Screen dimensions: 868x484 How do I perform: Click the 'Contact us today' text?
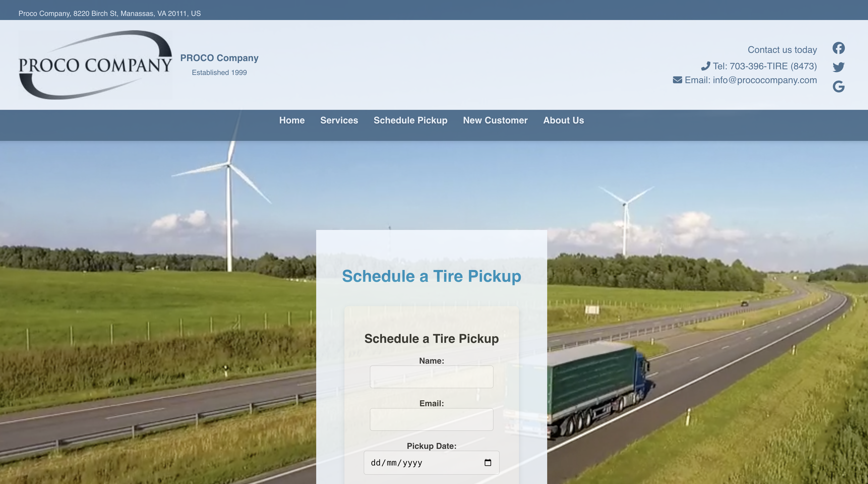click(782, 50)
